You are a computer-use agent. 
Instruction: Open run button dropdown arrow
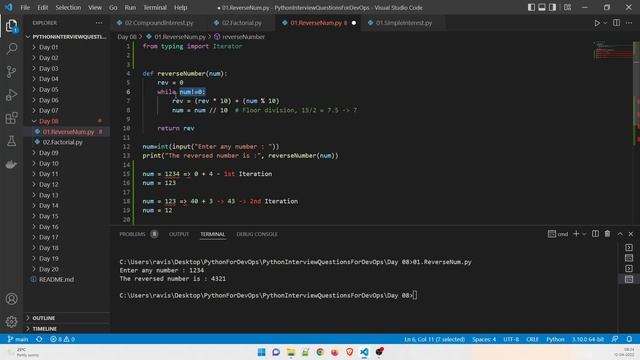(605, 23)
